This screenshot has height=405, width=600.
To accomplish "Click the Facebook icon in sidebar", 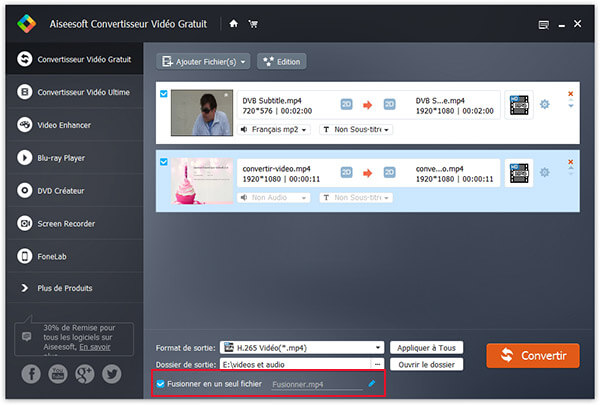I will click(x=32, y=373).
